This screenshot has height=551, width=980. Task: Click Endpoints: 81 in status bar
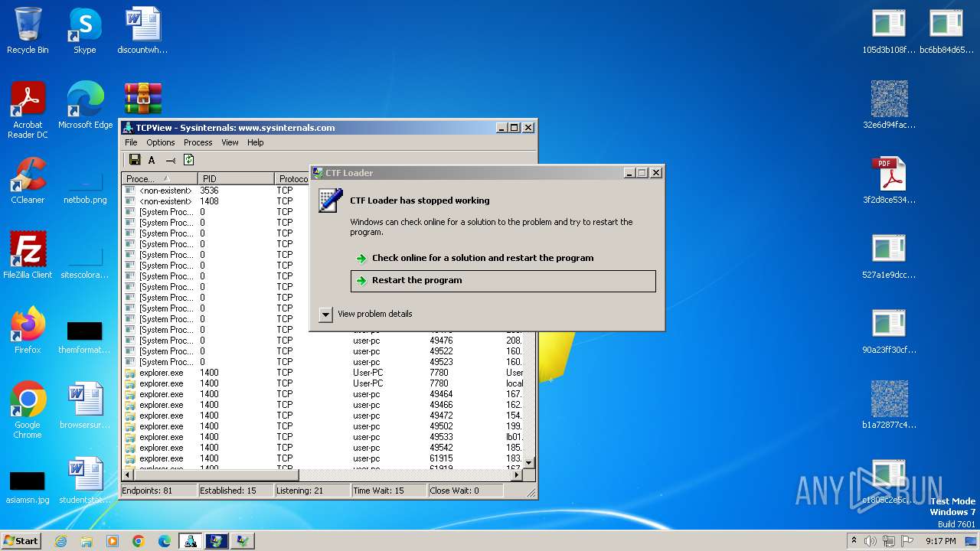tap(158, 491)
